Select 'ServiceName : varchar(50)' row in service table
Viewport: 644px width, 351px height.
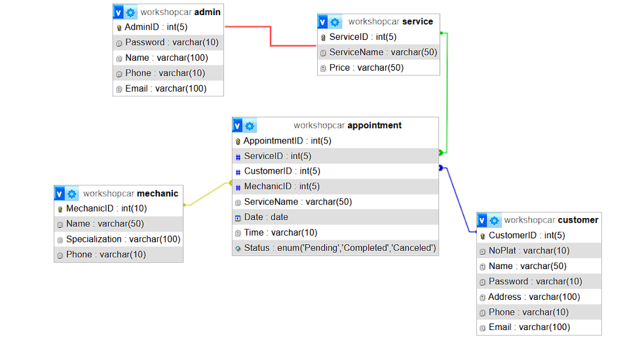point(379,52)
